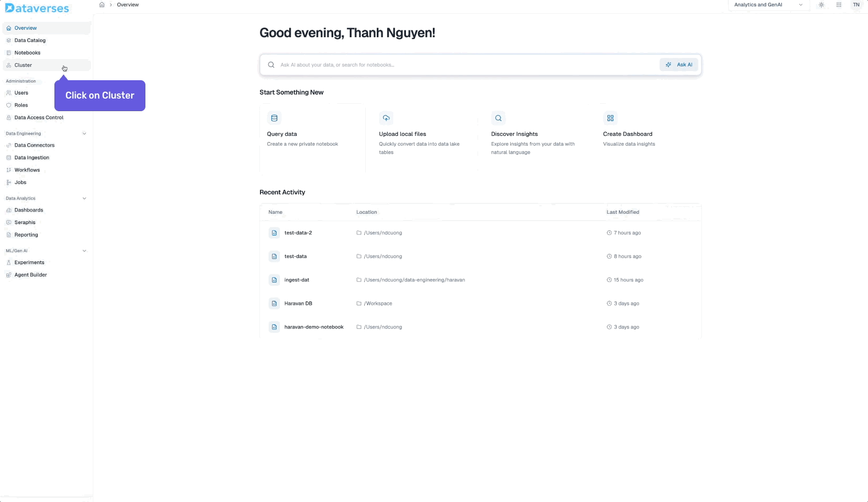Open Agent Builder in the sidebar
This screenshot has height=502, width=868.
pyautogui.click(x=30, y=275)
